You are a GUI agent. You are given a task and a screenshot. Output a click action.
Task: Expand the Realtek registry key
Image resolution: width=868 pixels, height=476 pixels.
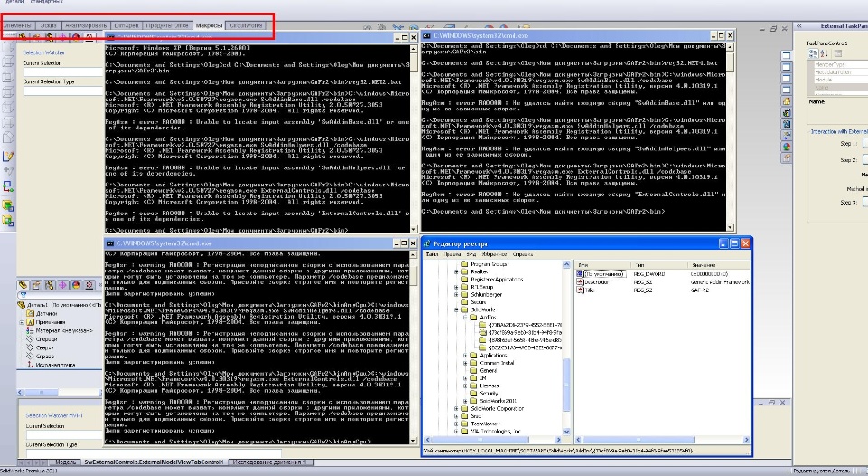pyautogui.click(x=456, y=272)
